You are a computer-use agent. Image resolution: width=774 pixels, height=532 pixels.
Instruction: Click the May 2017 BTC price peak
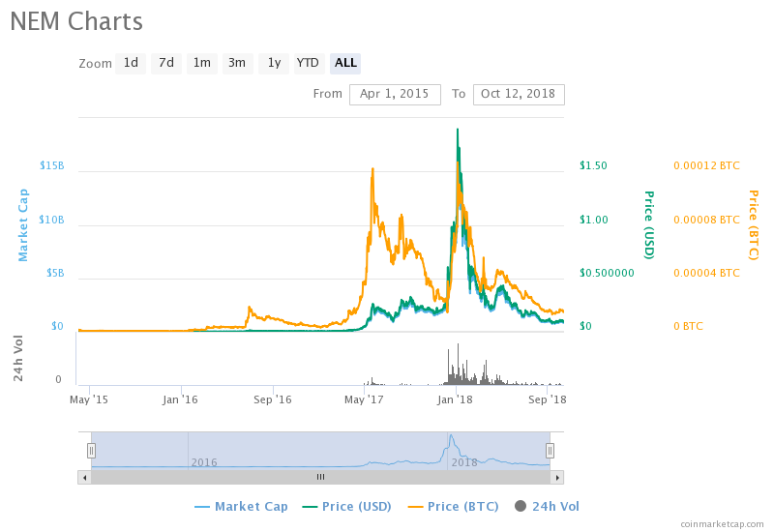(x=372, y=168)
